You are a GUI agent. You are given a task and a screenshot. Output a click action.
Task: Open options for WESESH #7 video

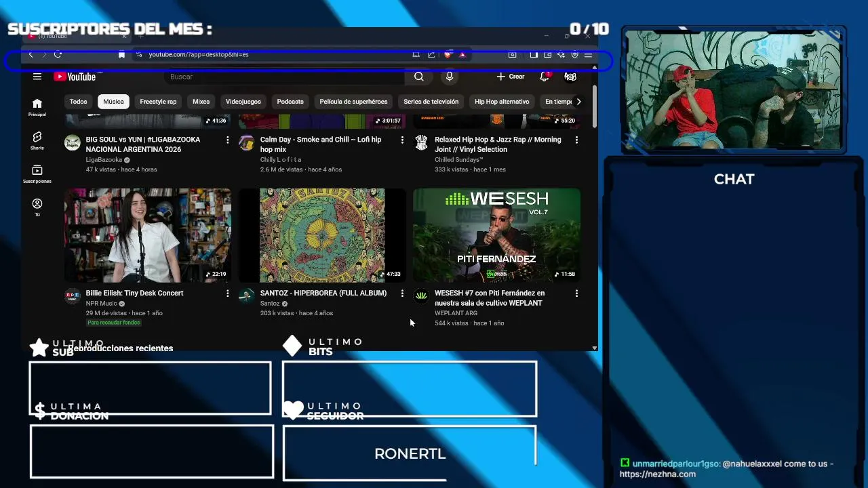576,293
